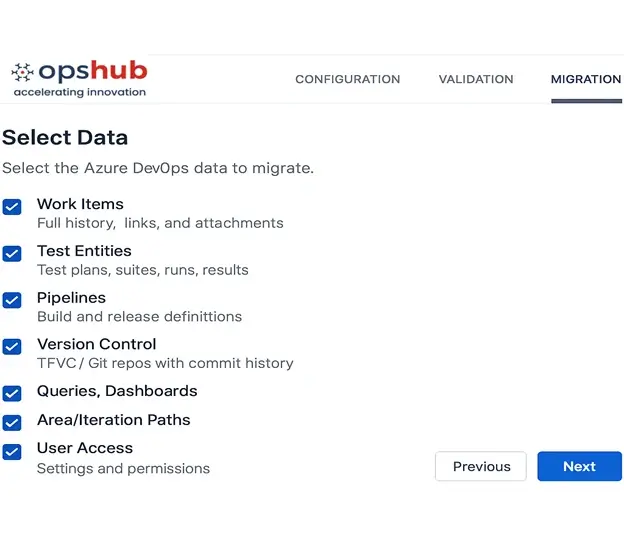Click the Queries, Dashboards label text
The image size is (624, 542).
click(117, 391)
